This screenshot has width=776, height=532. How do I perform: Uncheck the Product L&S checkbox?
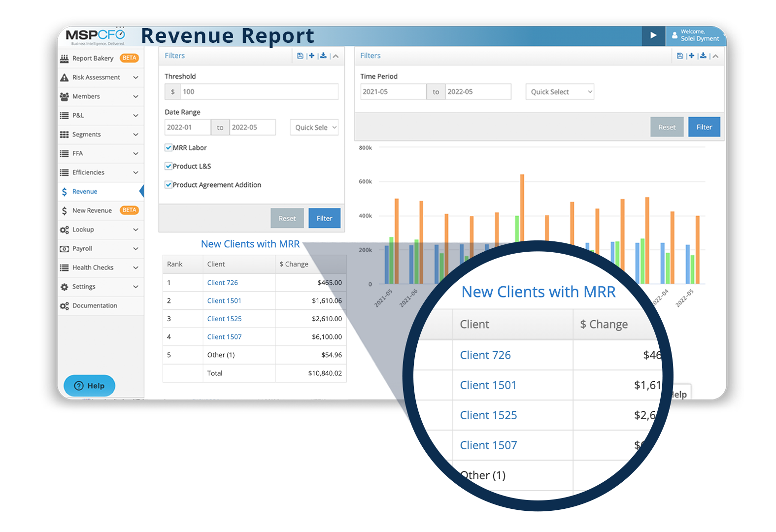pyautogui.click(x=169, y=166)
